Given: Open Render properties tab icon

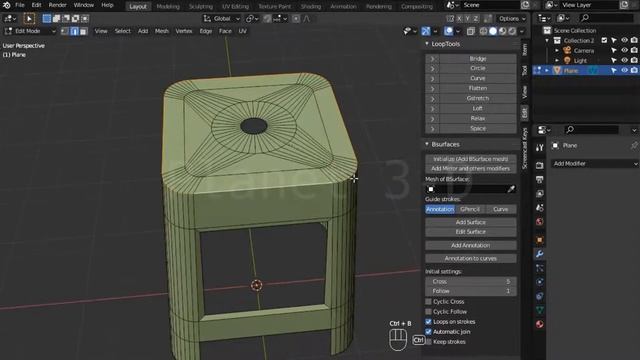Looking at the screenshot, I should pos(540,165).
